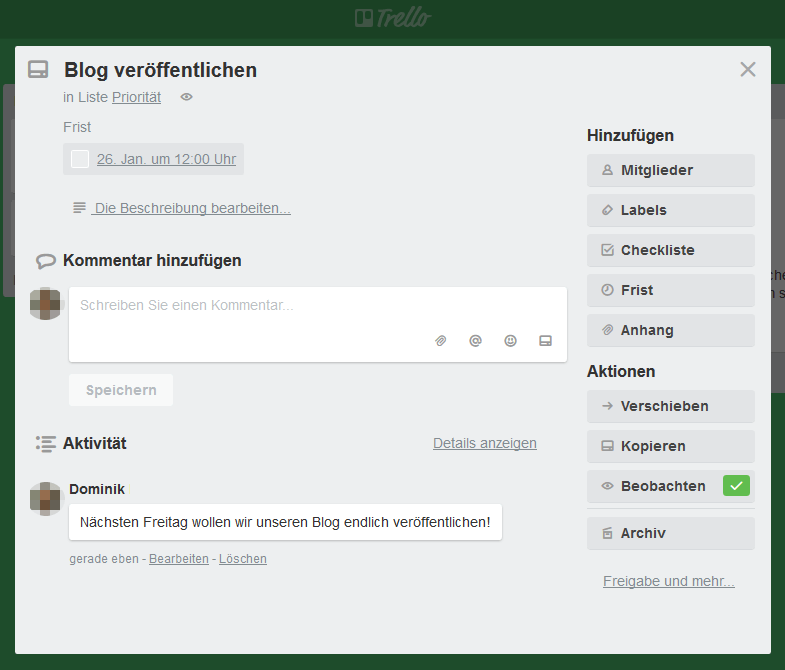Open Freigabe und mehr options
Image resolution: width=785 pixels, height=670 pixels.
668,581
